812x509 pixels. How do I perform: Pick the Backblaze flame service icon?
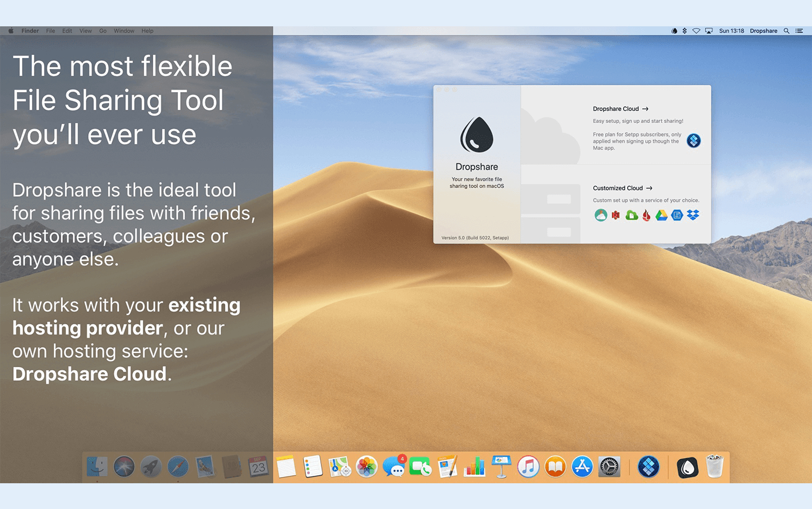(646, 216)
